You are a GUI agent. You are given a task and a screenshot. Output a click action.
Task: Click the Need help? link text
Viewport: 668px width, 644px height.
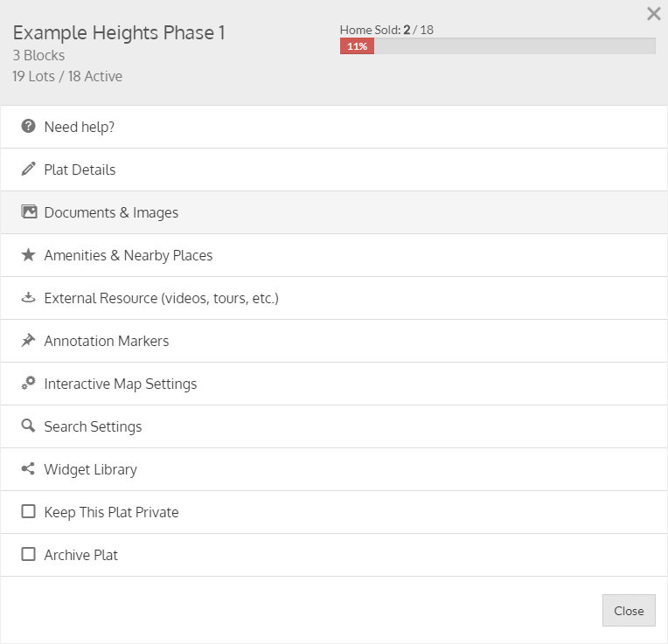tap(80, 127)
